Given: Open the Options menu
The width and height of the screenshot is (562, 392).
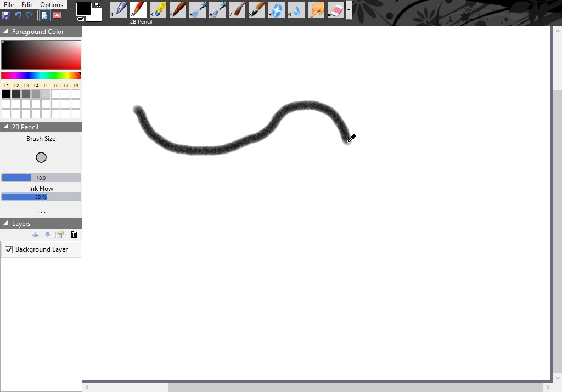Looking at the screenshot, I should [x=52, y=4].
